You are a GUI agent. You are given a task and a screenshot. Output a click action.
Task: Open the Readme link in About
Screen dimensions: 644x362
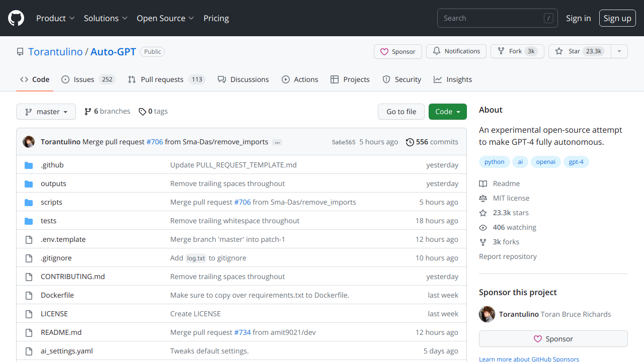500,184
